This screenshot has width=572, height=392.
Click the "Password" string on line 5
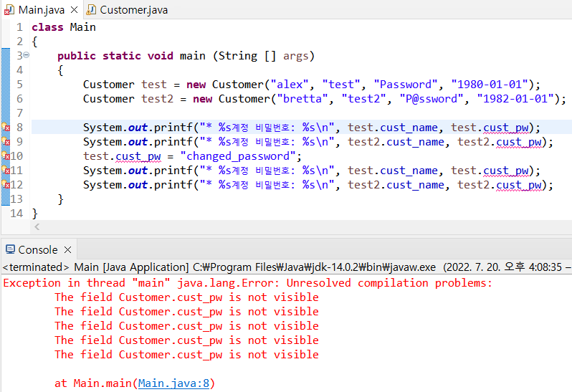[x=405, y=85]
